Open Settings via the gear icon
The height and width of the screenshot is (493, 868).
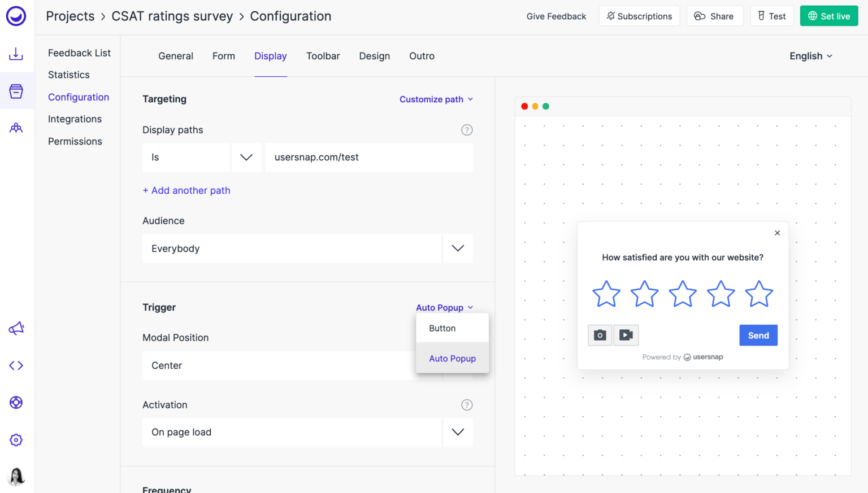point(16,439)
